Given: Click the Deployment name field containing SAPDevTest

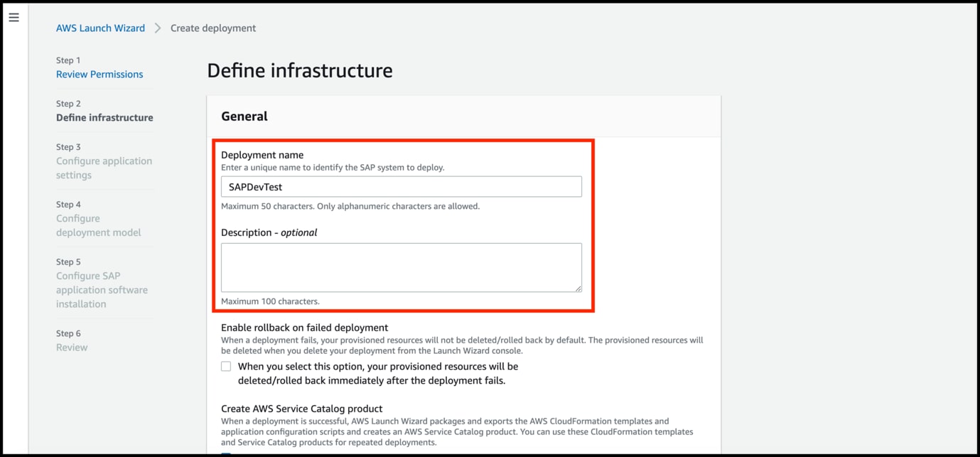Looking at the screenshot, I should tap(402, 186).
